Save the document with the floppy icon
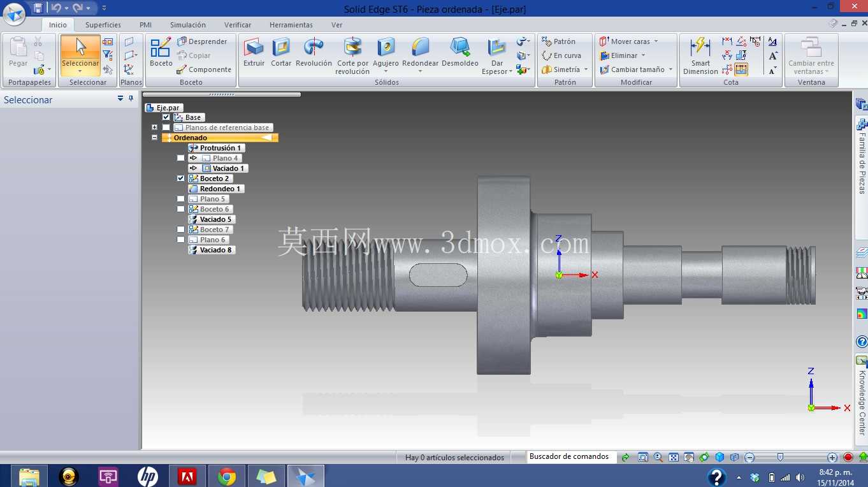 coord(38,8)
